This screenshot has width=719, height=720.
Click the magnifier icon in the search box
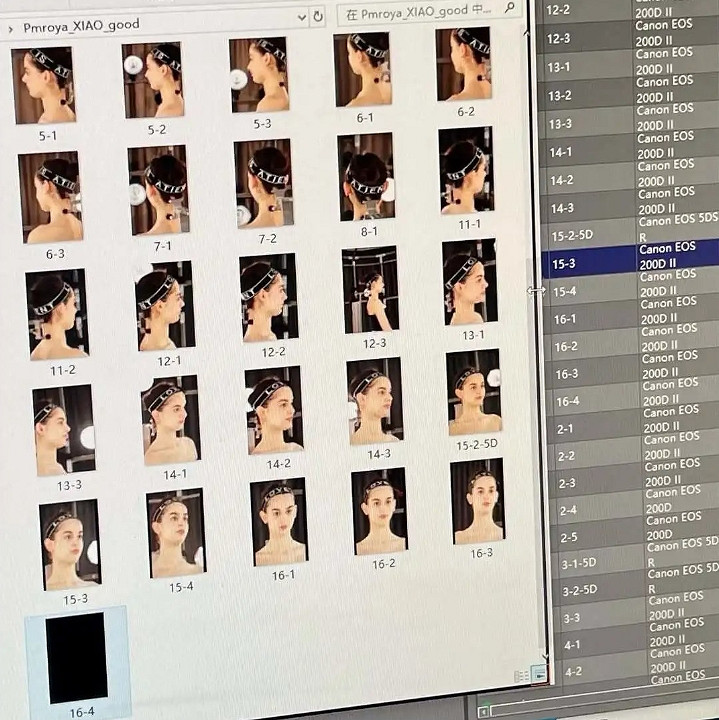tap(510, 8)
